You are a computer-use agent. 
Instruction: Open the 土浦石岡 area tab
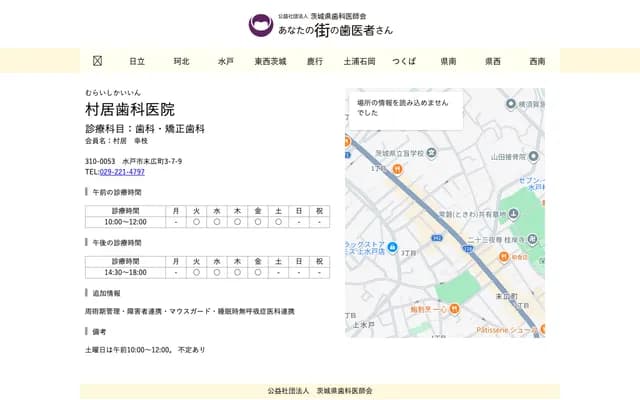coord(359,61)
